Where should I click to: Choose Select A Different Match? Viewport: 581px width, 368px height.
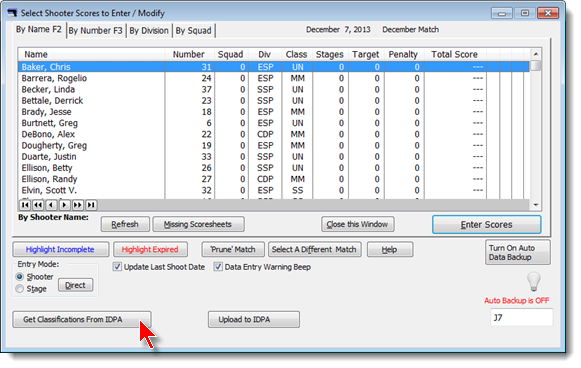click(x=315, y=249)
